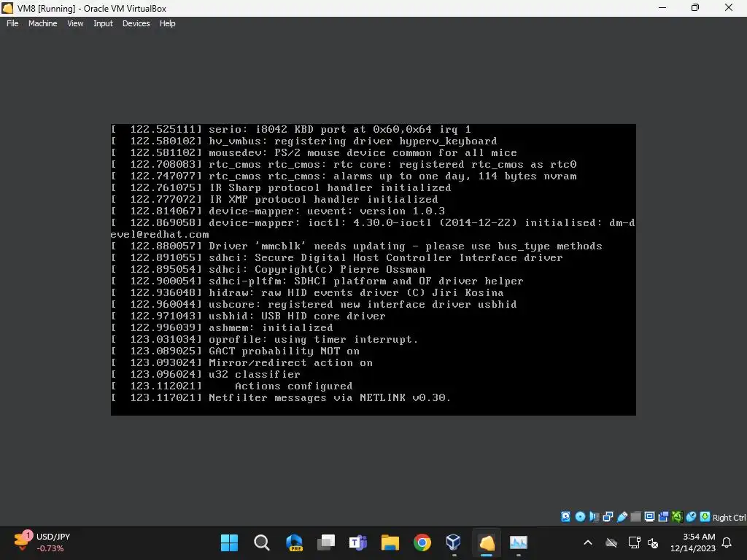
Task: Click the hard disk activity indicator icon
Action: tap(565, 517)
